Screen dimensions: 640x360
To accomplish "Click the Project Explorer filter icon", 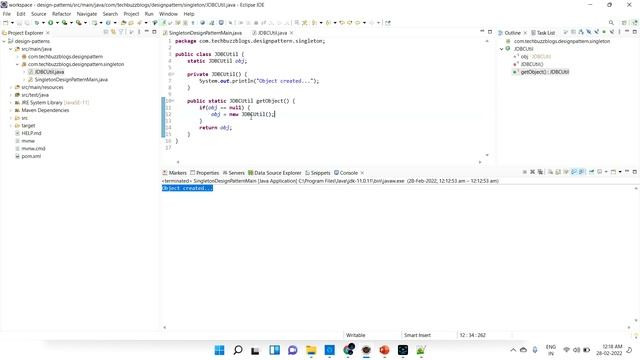I will click(121, 32).
